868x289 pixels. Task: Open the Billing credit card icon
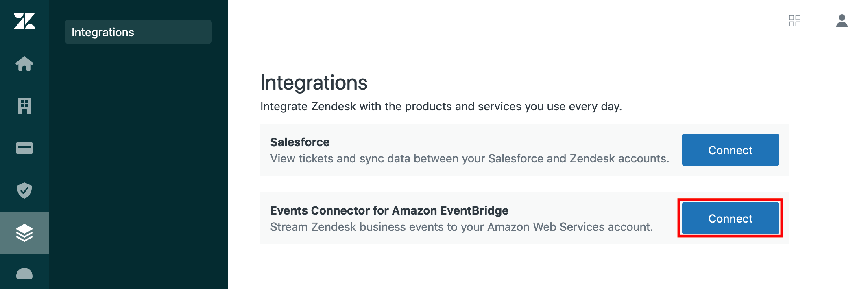tap(24, 149)
